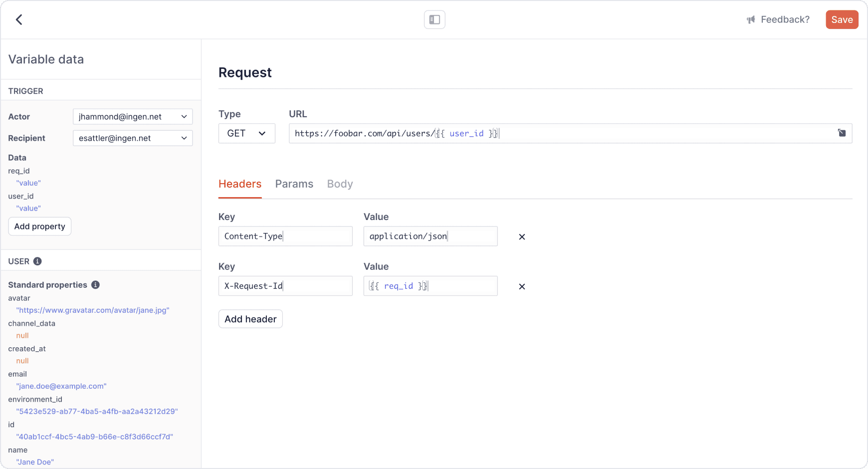The width and height of the screenshot is (868, 469).
Task: Click the Feedback megaphone icon
Action: (751, 20)
